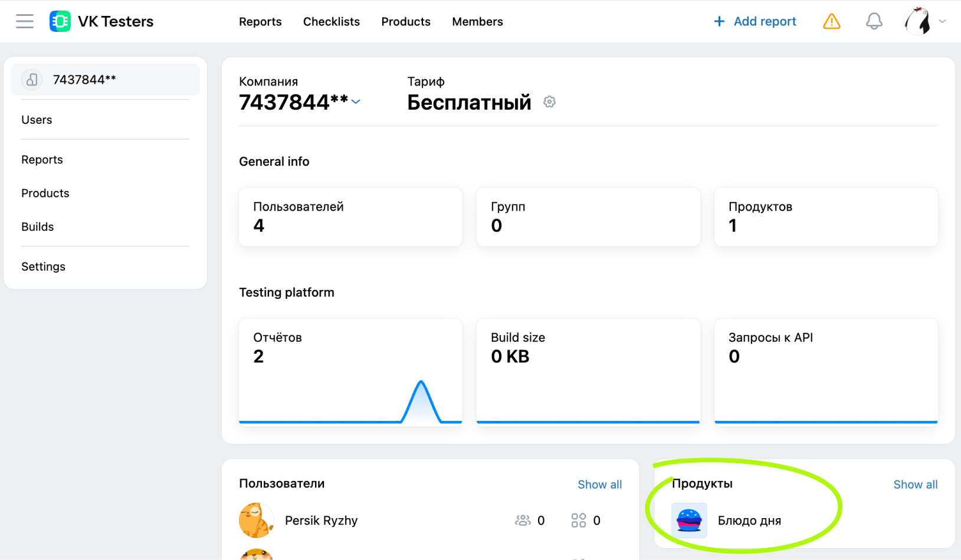Open the profile avatar menu
Viewport: 961px width, 560px height.
917,21
